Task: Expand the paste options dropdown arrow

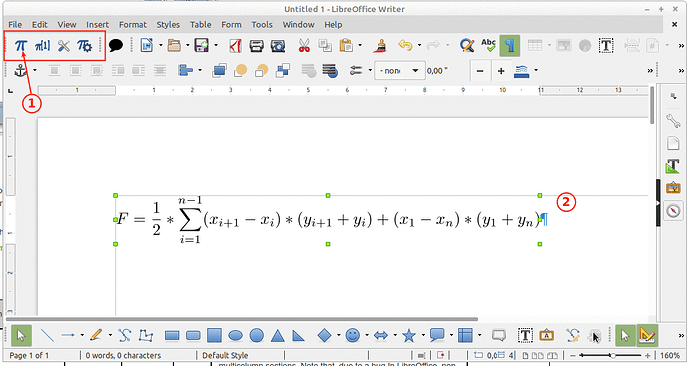Action: click(x=360, y=45)
